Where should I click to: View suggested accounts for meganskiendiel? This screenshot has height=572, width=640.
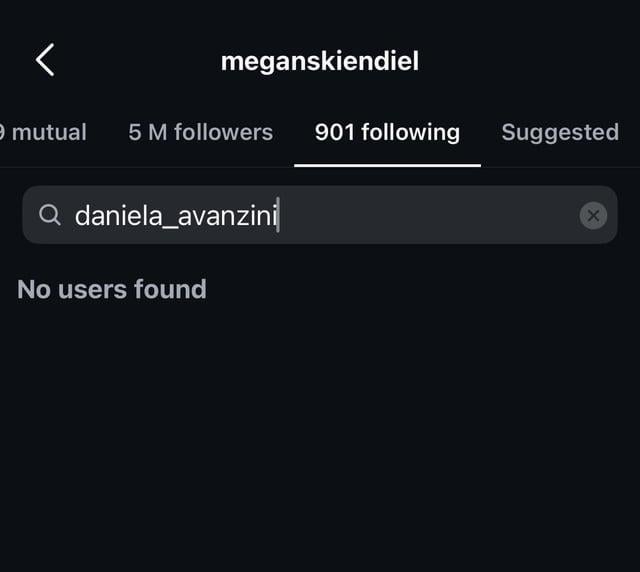coord(560,132)
